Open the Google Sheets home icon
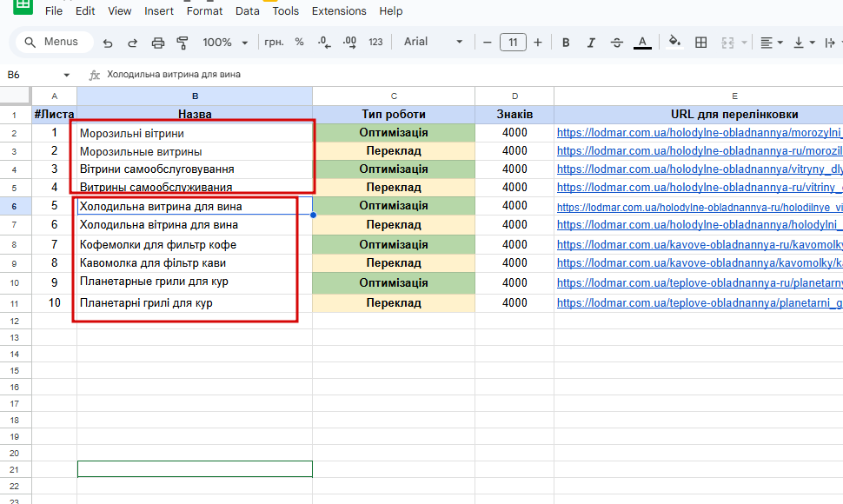843x504 pixels. coord(23,6)
